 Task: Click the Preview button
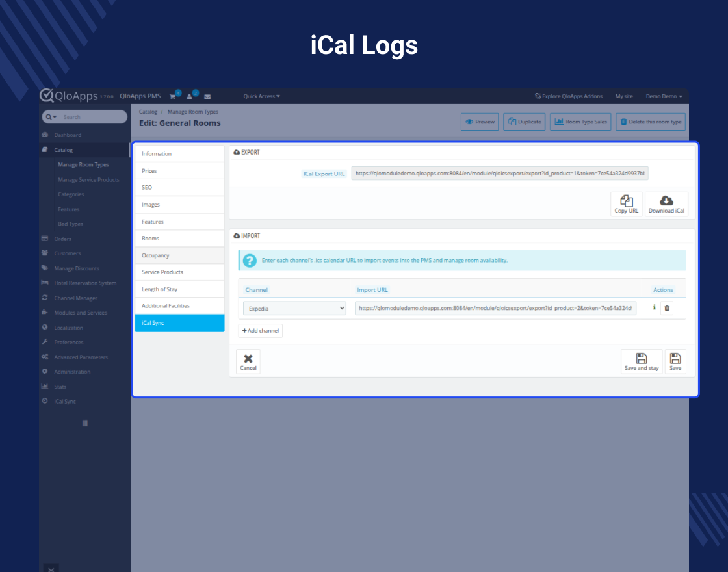tap(480, 122)
